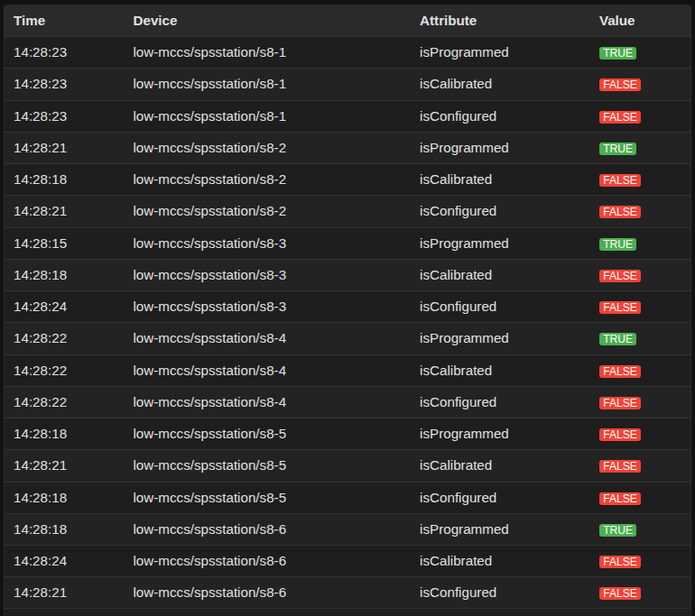Viewport: 695px width, 616px height.
Task: Click isProgrammed attribute for s8-3
Action: click(464, 244)
